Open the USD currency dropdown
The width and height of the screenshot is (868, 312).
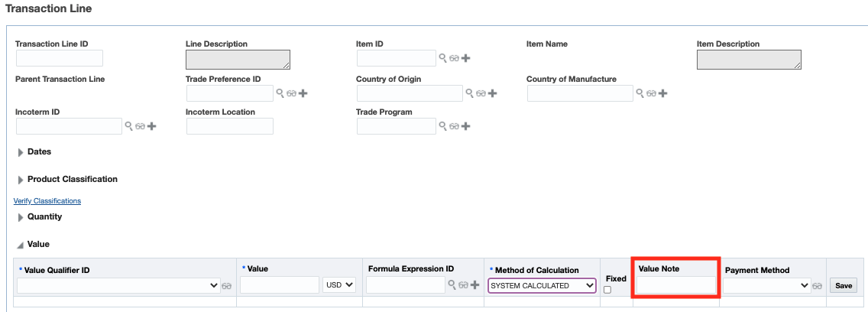[339, 285]
